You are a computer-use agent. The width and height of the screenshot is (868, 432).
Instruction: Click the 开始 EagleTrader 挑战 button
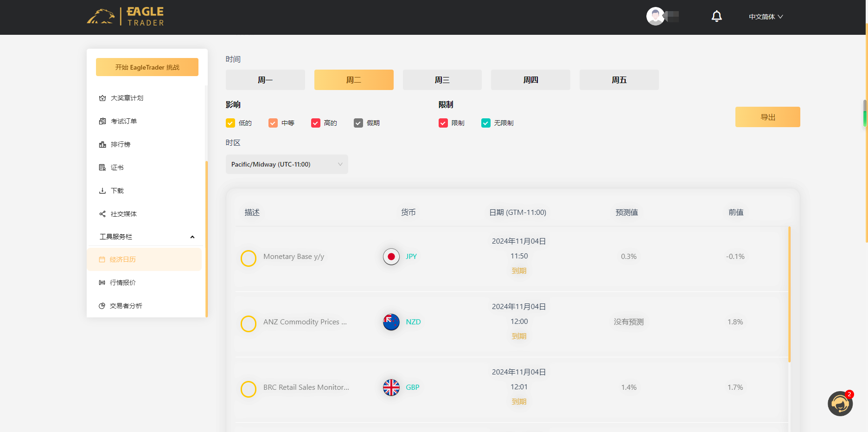coord(147,67)
